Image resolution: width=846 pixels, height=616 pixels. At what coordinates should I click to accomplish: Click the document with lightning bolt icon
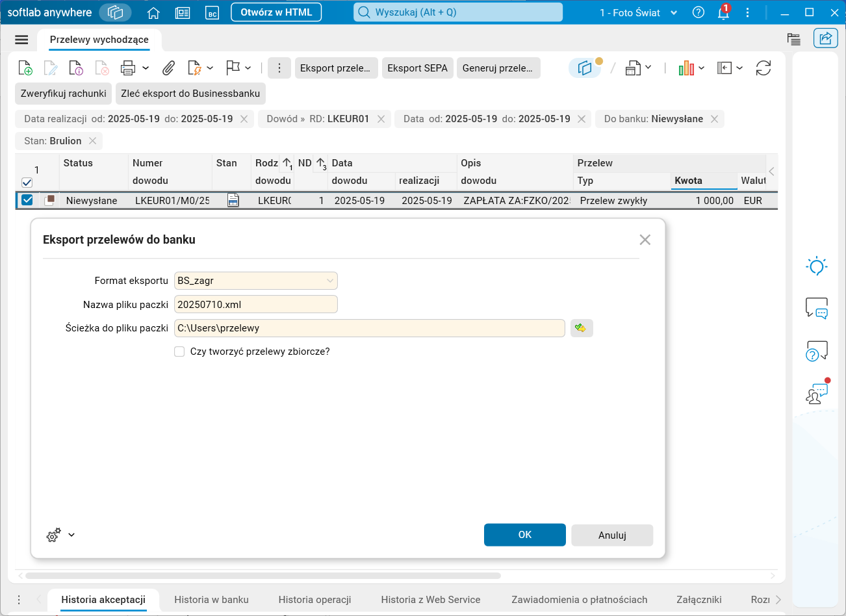coord(194,68)
